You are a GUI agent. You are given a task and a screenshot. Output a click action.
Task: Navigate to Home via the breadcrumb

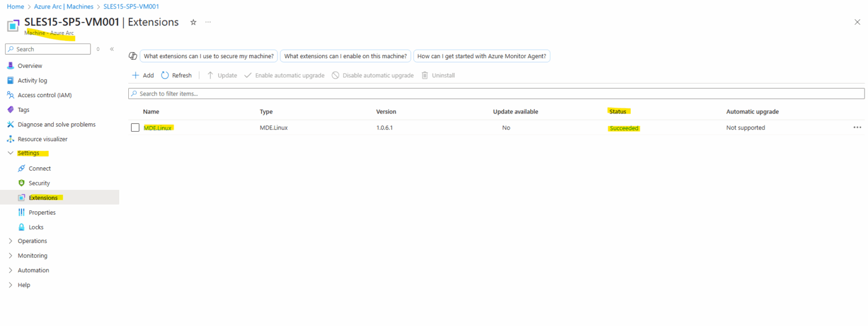point(15,6)
